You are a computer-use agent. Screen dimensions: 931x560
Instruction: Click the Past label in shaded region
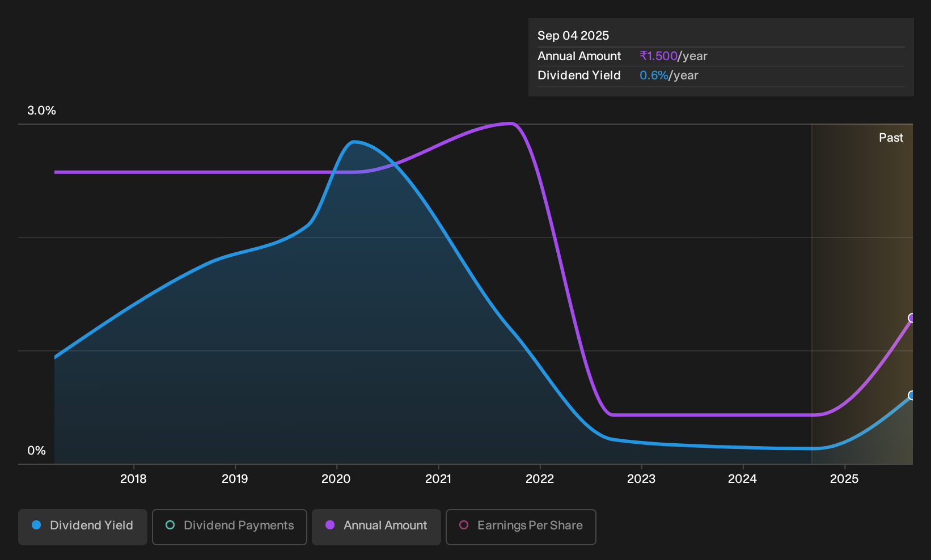coord(891,138)
